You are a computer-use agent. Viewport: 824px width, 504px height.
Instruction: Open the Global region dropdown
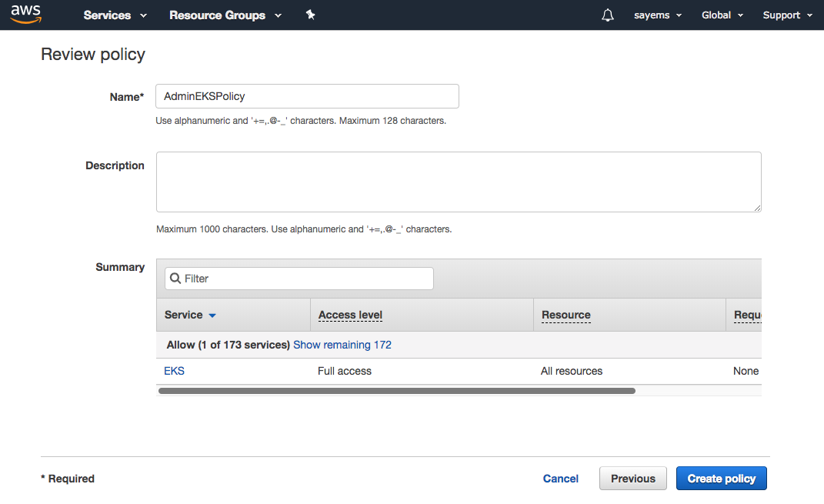(722, 15)
